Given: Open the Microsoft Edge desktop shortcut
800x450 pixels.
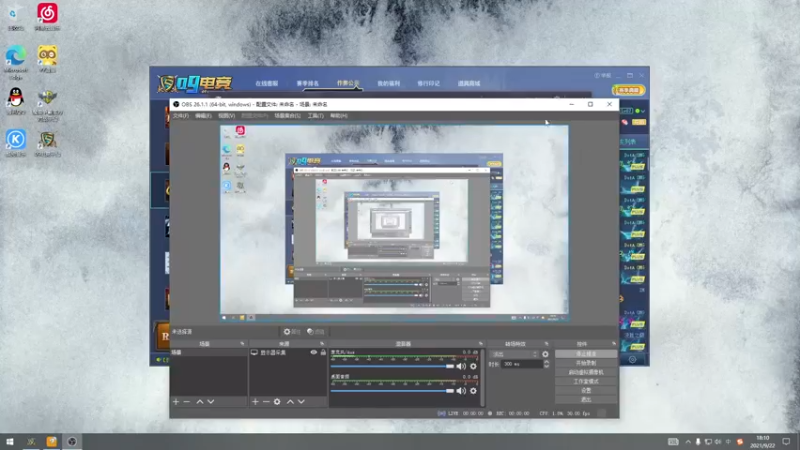Looking at the screenshot, I should (16, 62).
